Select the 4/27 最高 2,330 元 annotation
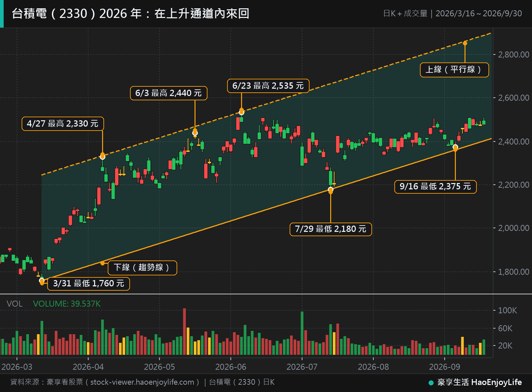 [63, 124]
